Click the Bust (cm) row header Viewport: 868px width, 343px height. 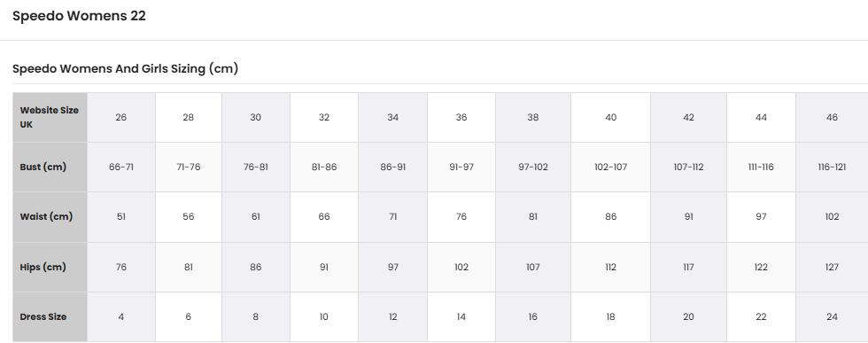50,167
